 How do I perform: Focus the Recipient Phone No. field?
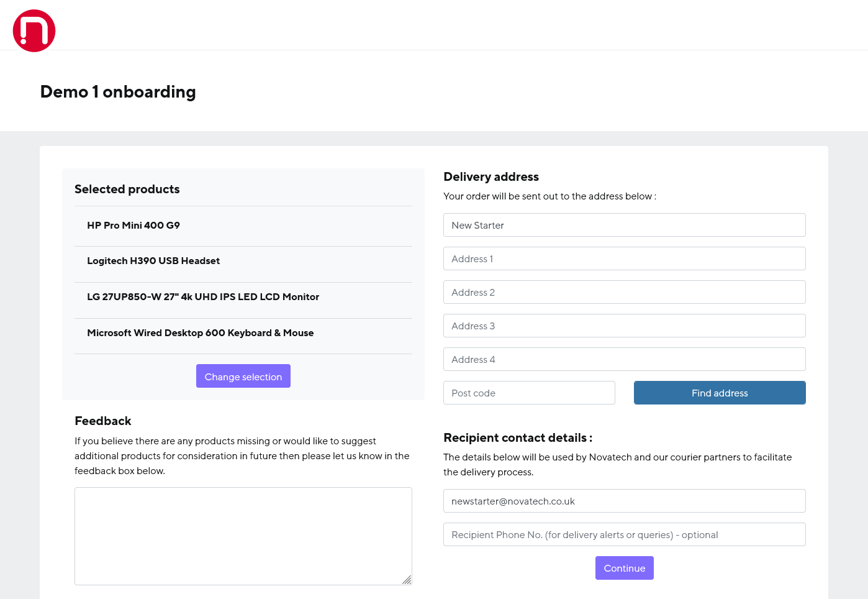tap(624, 534)
